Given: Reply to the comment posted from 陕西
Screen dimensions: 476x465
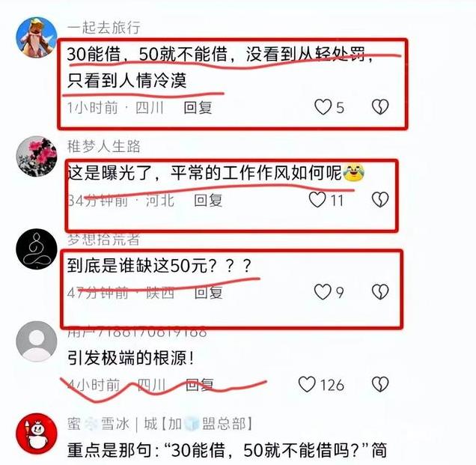Looking at the screenshot, I should pyautogui.click(x=209, y=293).
